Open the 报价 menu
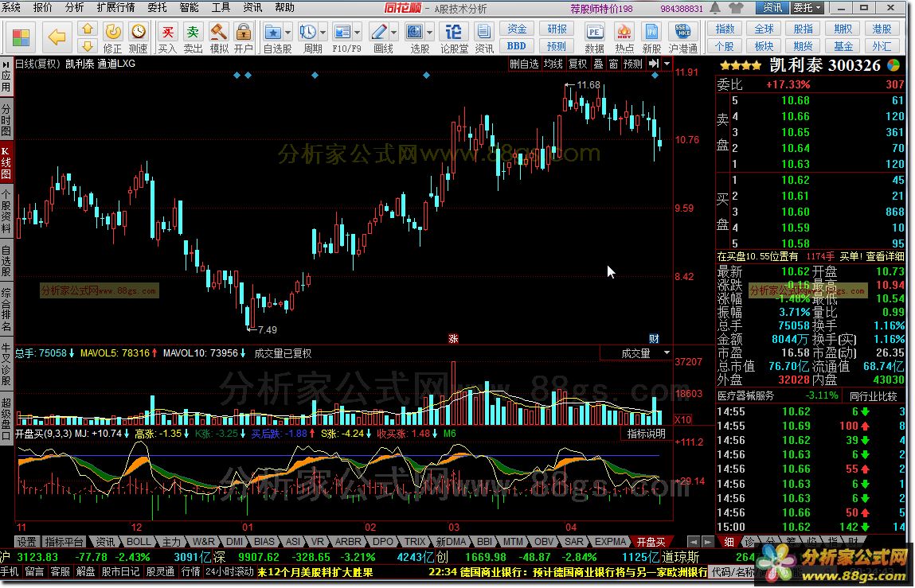 [x=42, y=8]
